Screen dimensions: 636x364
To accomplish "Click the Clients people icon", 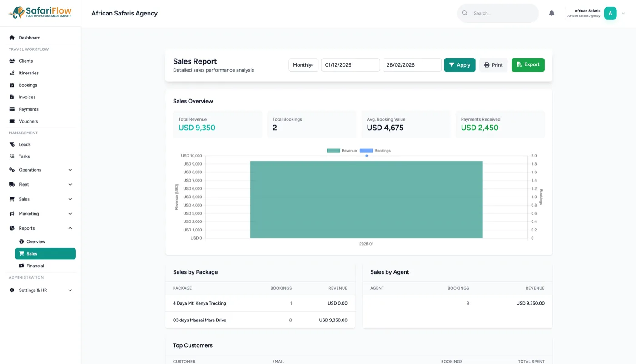I will (12, 61).
